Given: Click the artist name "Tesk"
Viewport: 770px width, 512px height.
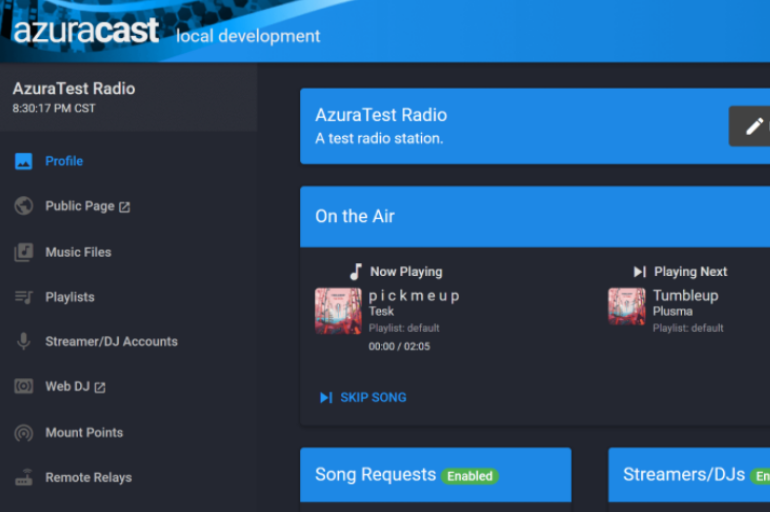Looking at the screenshot, I should click(x=382, y=311).
